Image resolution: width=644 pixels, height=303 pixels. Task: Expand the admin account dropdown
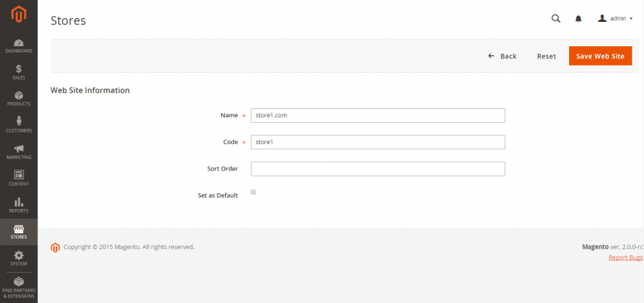[615, 18]
